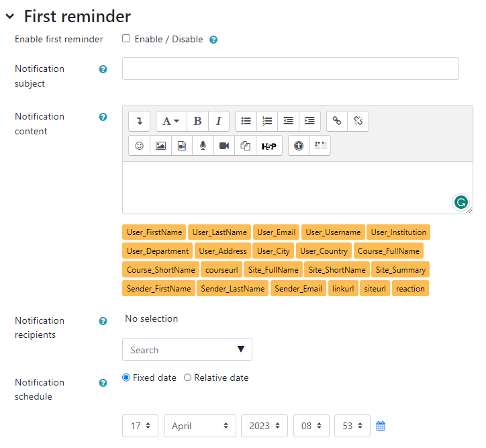Expand the editor toolbar toggle button
The width and height of the screenshot is (486, 448).
tap(139, 121)
